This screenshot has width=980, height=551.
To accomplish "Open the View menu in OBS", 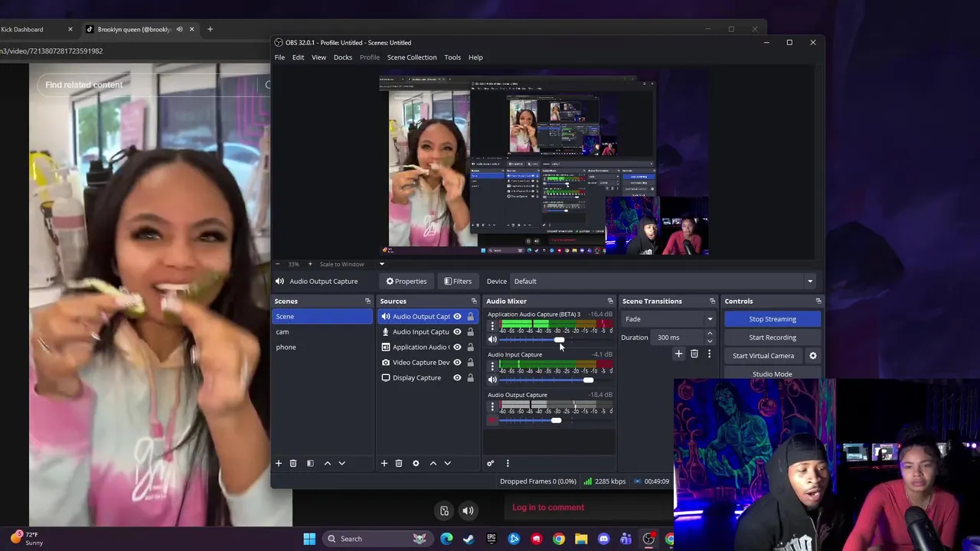I will point(318,57).
